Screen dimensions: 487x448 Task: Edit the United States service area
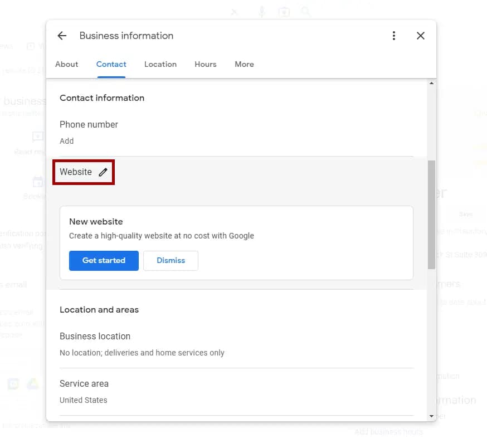tap(84, 400)
